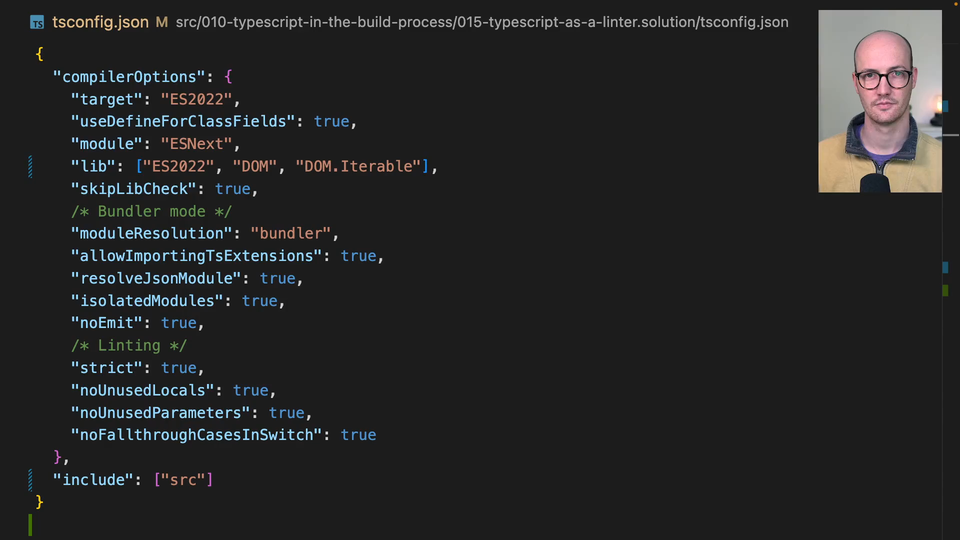Image resolution: width=960 pixels, height=540 pixels.
Task: Click the gutter change marker beside the "include" line
Action: click(x=30, y=480)
